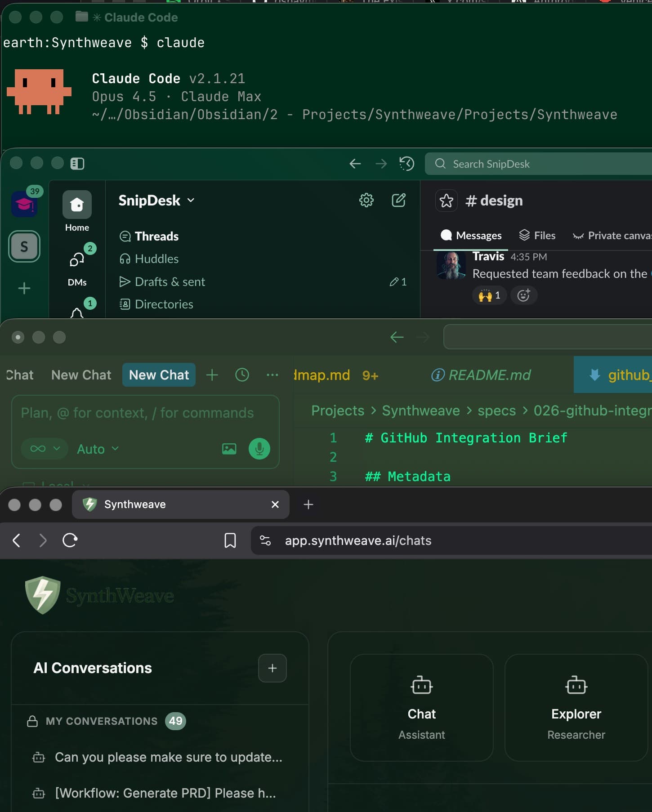Image resolution: width=652 pixels, height=812 pixels.
Task: Open Slack history clock icon
Action: pyautogui.click(x=406, y=164)
